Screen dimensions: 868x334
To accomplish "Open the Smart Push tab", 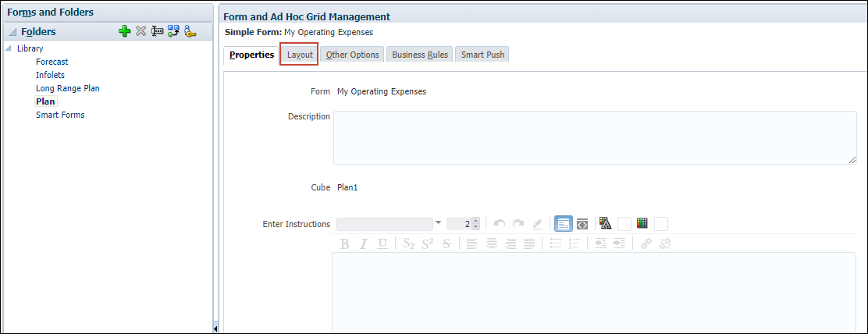I will click(482, 55).
